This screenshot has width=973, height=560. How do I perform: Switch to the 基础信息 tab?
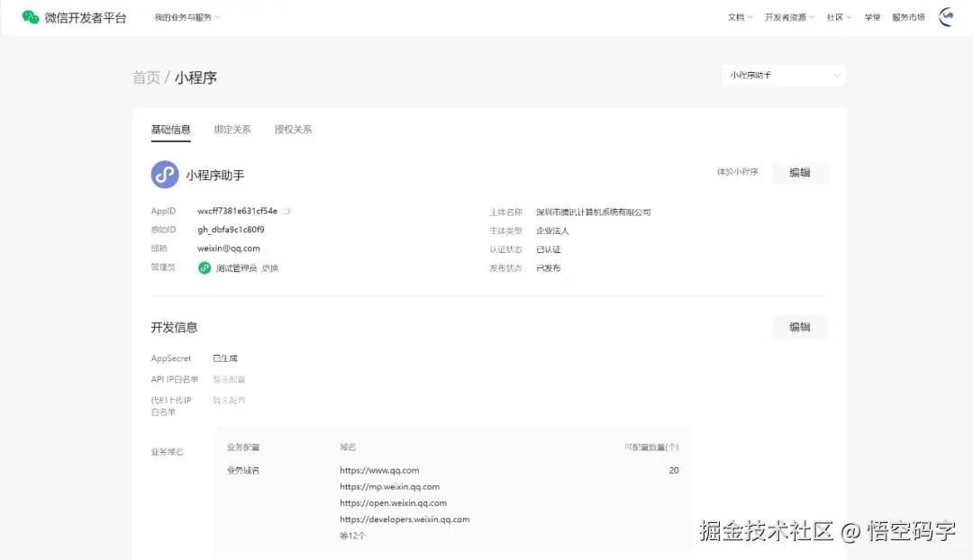pyautogui.click(x=170, y=130)
